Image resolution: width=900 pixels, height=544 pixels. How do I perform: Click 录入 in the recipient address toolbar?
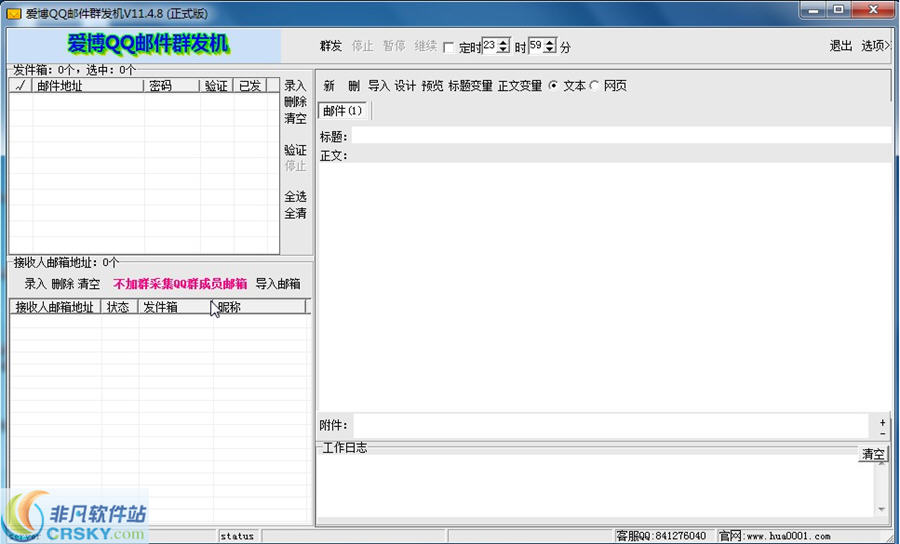(35, 284)
